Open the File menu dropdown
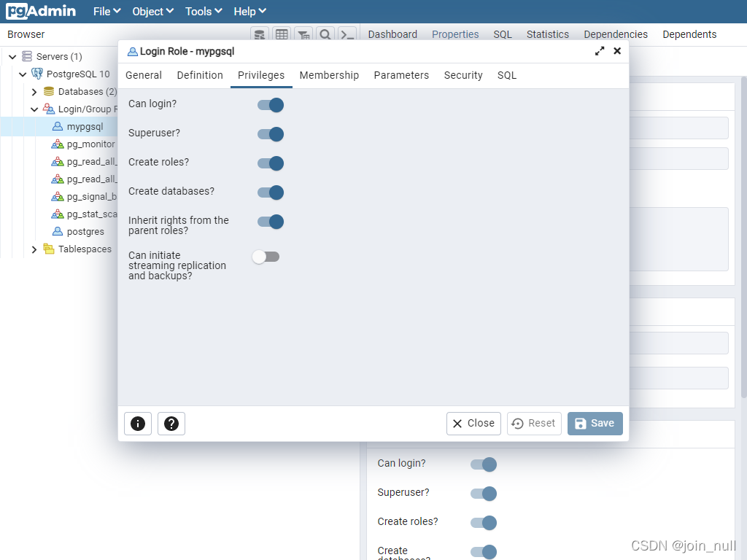Viewport: 747px width, 560px height. (x=107, y=12)
